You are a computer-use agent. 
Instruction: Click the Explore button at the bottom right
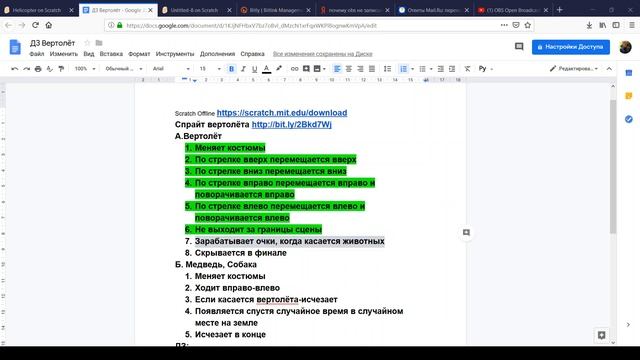pyautogui.click(x=601, y=335)
